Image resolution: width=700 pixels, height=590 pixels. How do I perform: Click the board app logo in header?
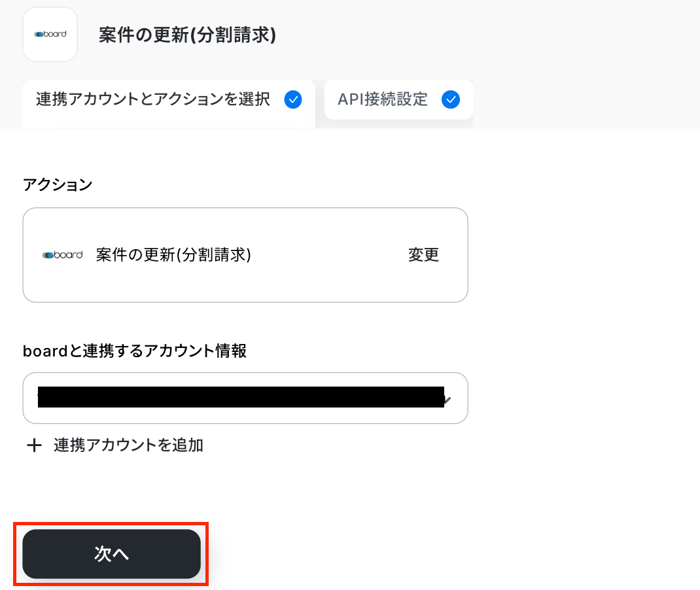pyautogui.click(x=50, y=34)
